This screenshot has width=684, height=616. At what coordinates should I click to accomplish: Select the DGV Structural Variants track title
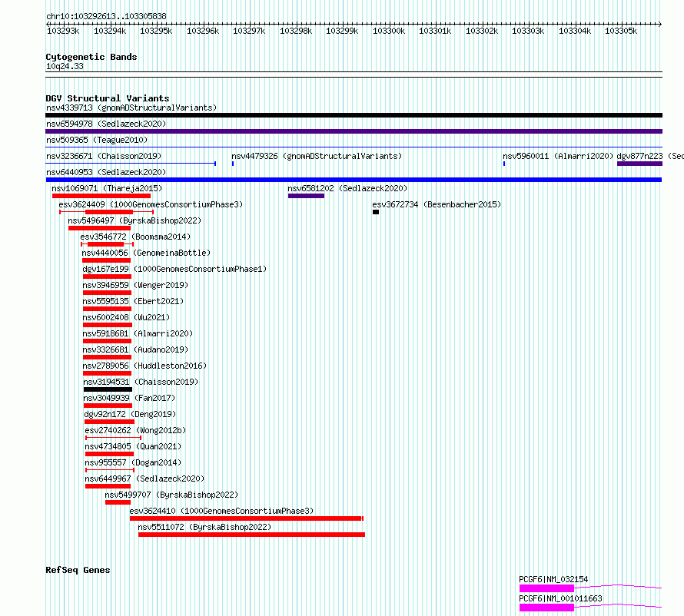(108, 98)
